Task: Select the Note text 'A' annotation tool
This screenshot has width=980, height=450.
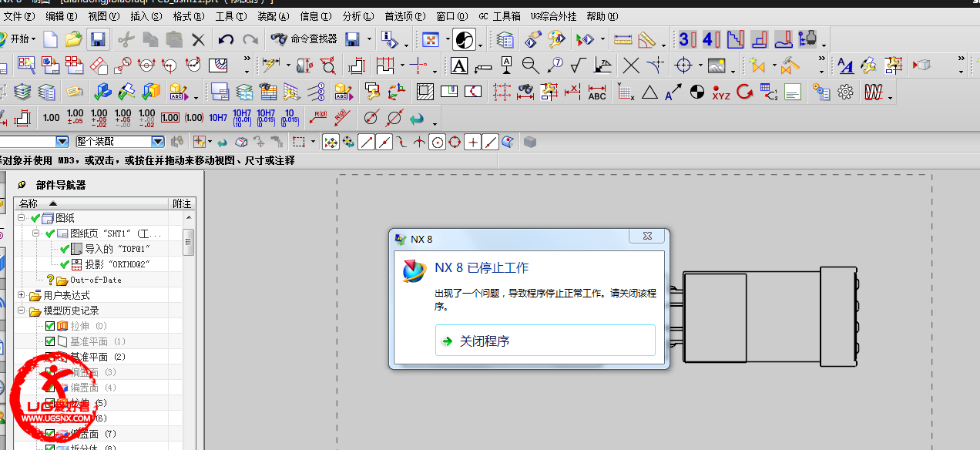Action: (x=459, y=65)
